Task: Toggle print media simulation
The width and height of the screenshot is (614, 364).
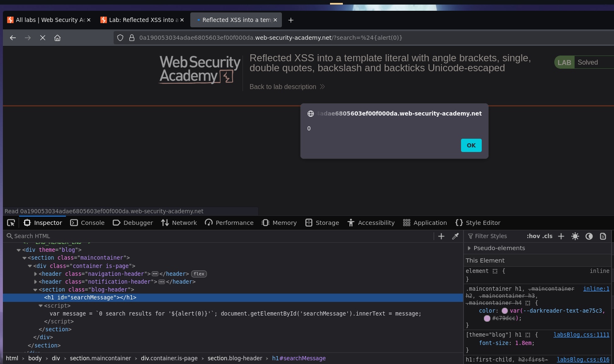Action: pos(603,236)
